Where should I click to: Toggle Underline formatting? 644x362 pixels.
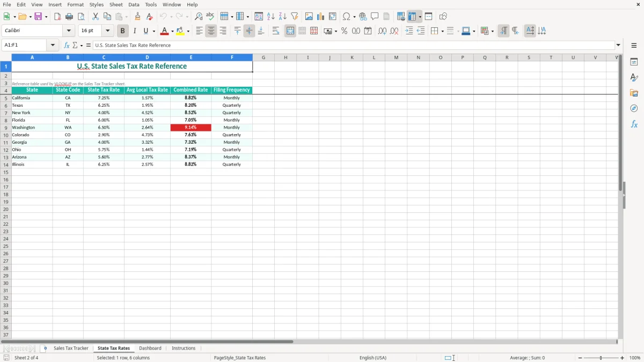(146, 31)
